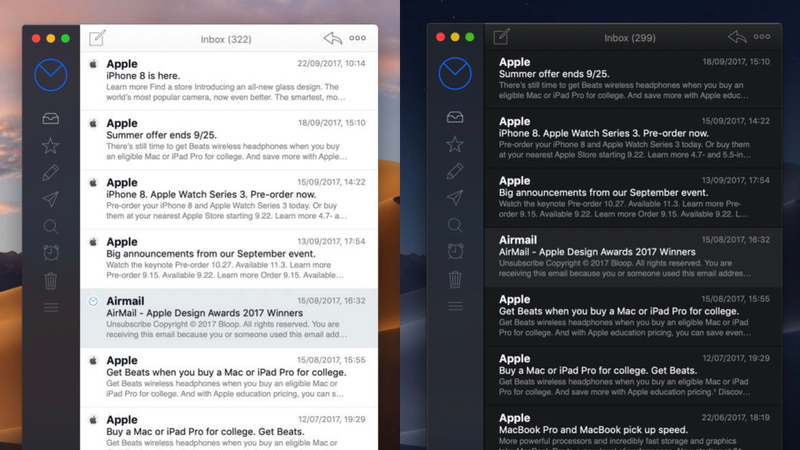
Task: Open the pre-order email in the dark window
Action: tap(633, 138)
